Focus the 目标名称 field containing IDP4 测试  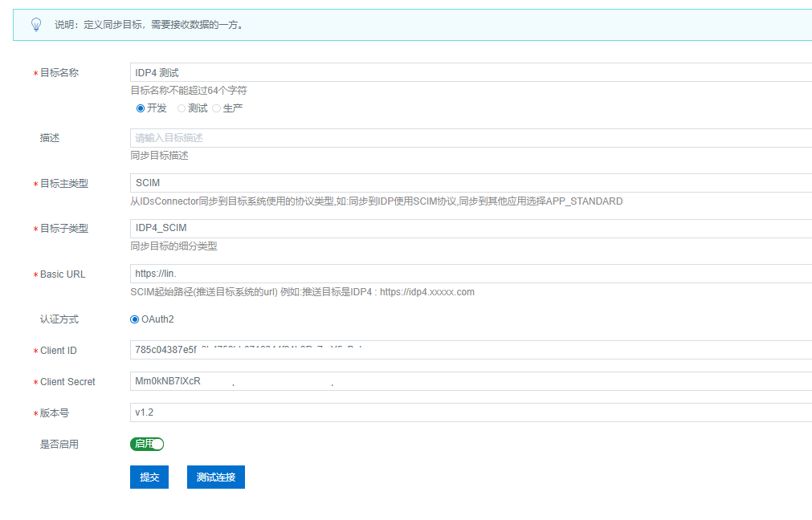470,73
